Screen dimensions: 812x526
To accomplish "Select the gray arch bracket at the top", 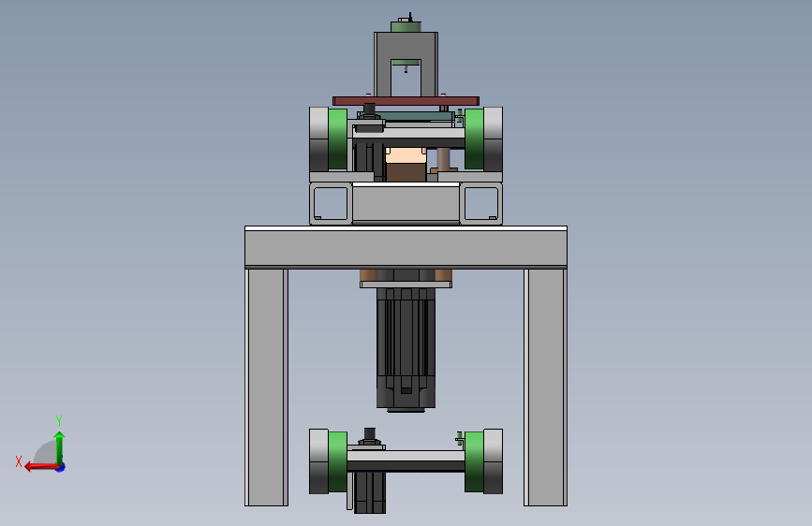I will pyautogui.click(x=406, y=47).
